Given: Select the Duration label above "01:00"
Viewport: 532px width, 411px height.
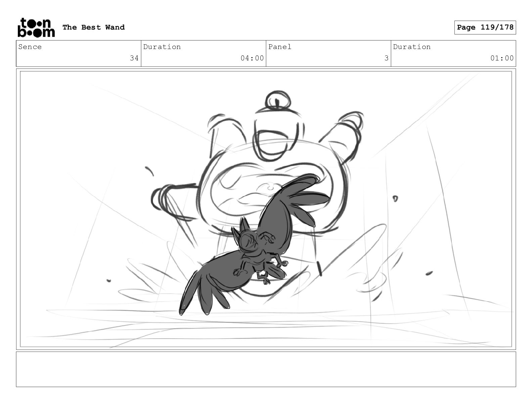Looking at the screenshot, I should click(412, 47).
